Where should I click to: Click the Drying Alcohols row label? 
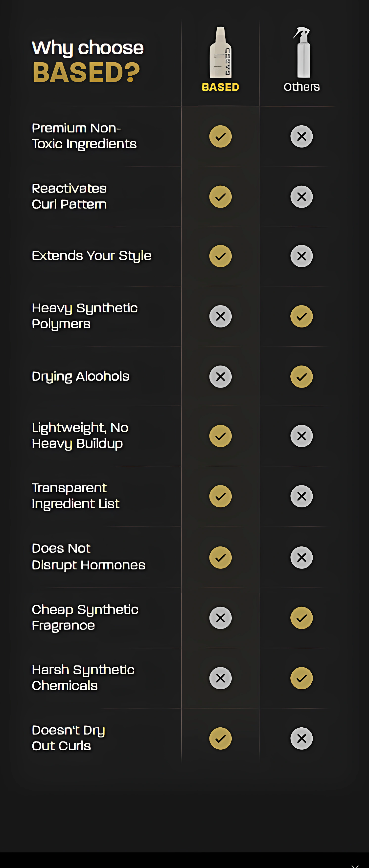(81, 377)
